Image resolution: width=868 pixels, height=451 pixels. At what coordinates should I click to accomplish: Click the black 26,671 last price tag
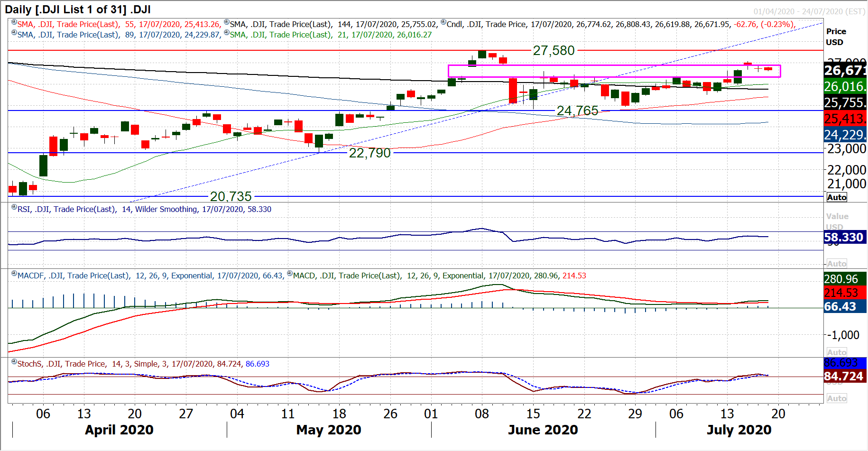(845, 71)
